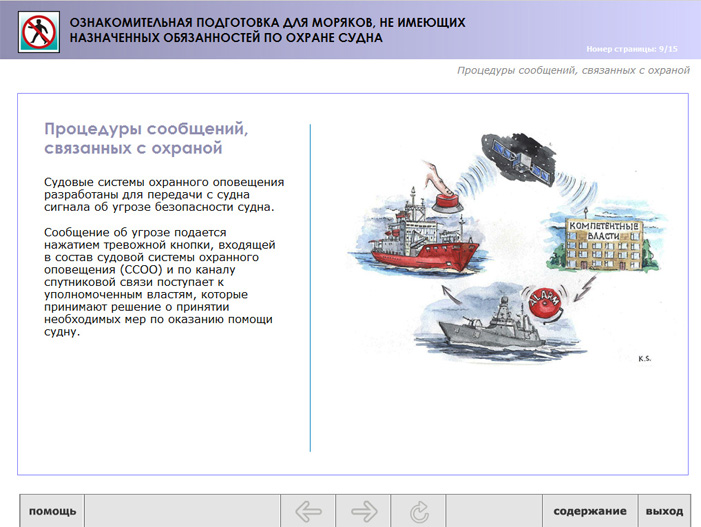Go to the previous page with back arrow
Screen dimensions: 701x527
(308, 511)
